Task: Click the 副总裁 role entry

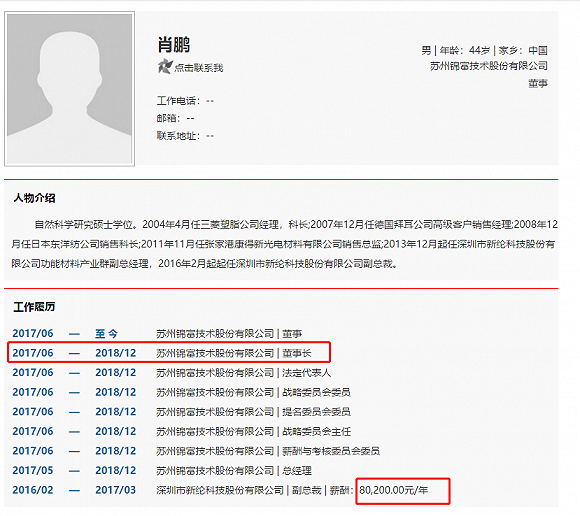Action: pyautogui.click(x=307, y=490)
